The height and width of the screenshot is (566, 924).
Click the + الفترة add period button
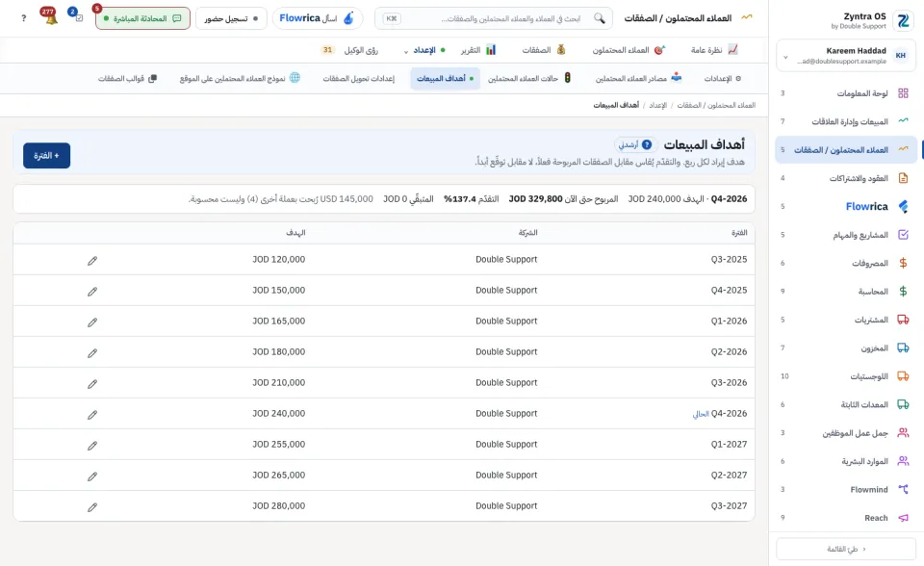[46, 156]
